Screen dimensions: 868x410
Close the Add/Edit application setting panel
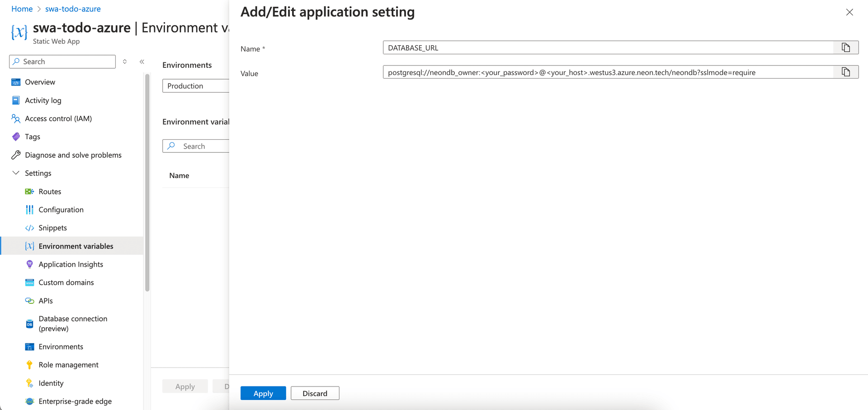[849, 12]
